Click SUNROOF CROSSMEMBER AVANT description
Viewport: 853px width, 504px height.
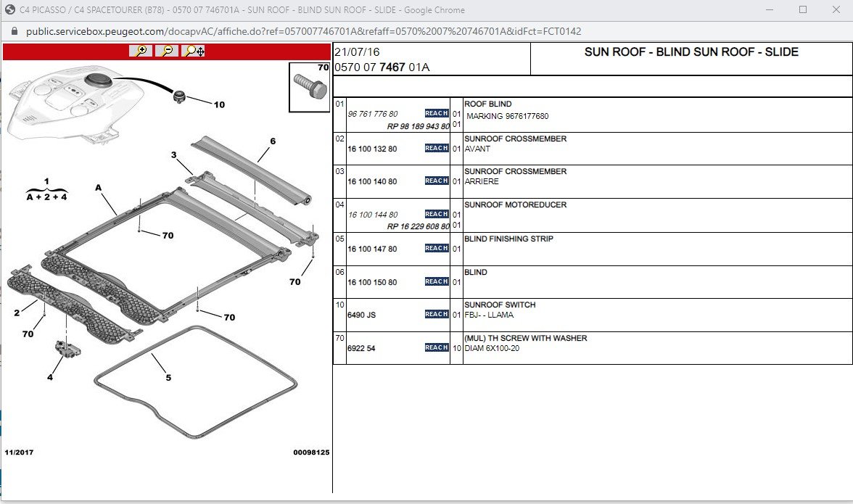(x=515, y=144)
